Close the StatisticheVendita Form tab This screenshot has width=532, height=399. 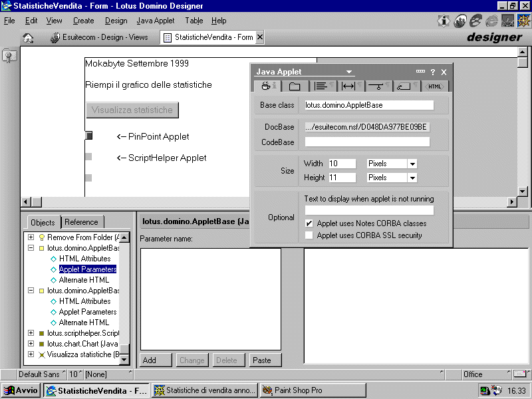[259, 37]
